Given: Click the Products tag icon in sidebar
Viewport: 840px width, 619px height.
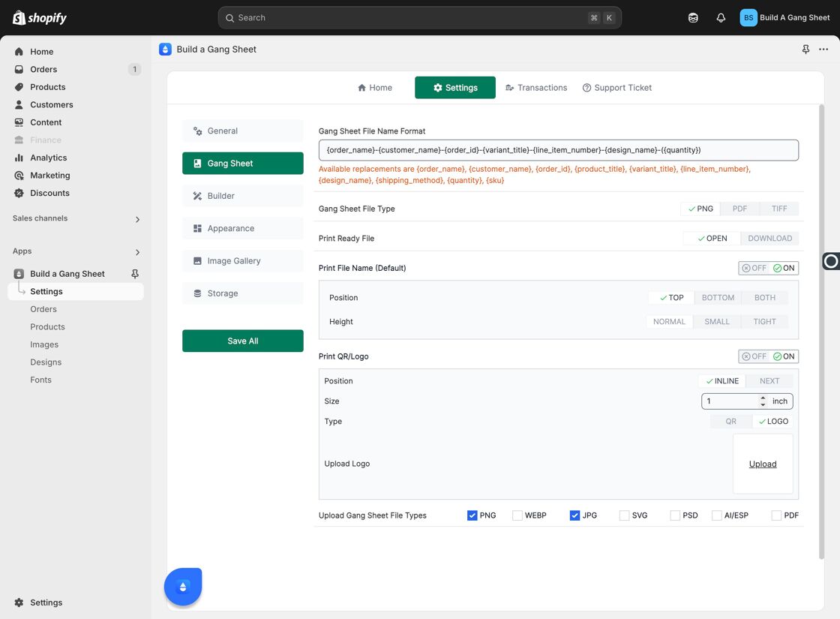Looking at the screenshot, I should pyautogui.click(x=19, y=87).
